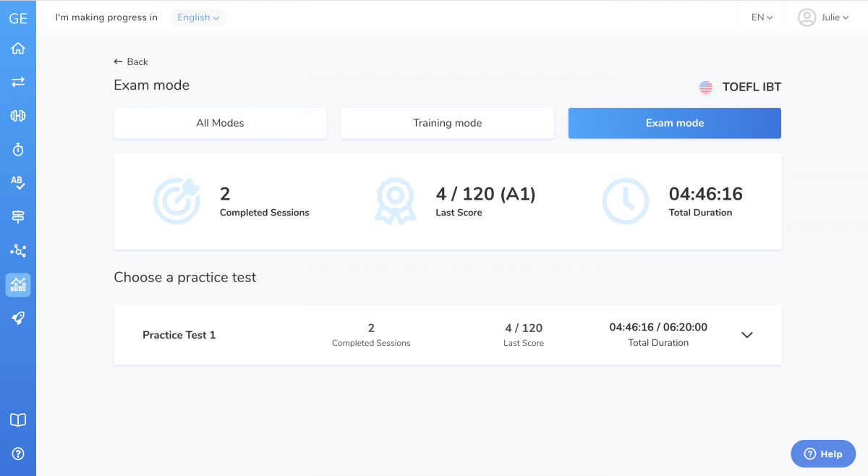The height and width of the screenshot is (476, 868).
Task: Select the dumbbell training icon
Action: tap(18, 116)
